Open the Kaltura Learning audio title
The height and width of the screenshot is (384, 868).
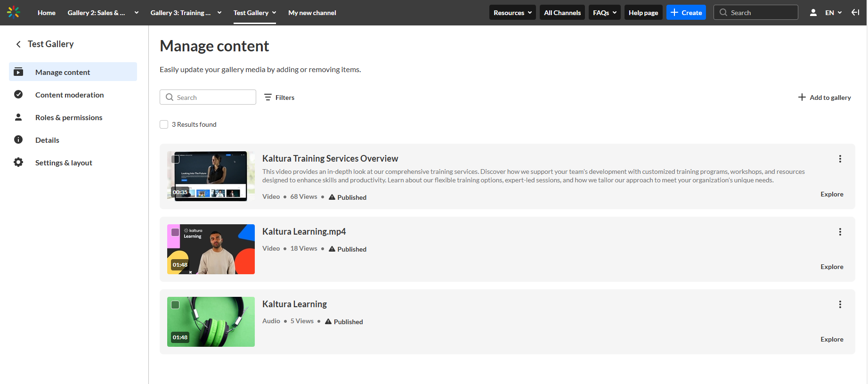tap(294, 304)
